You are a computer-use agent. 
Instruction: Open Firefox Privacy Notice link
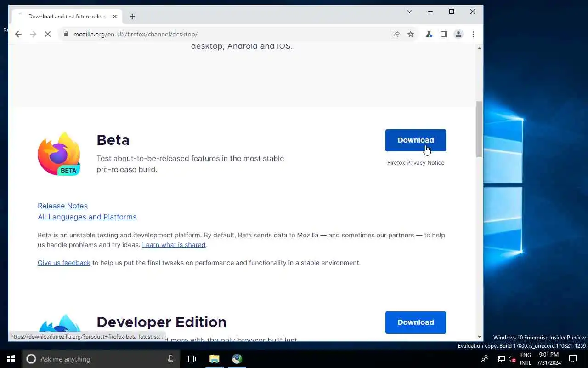[416, 163]
